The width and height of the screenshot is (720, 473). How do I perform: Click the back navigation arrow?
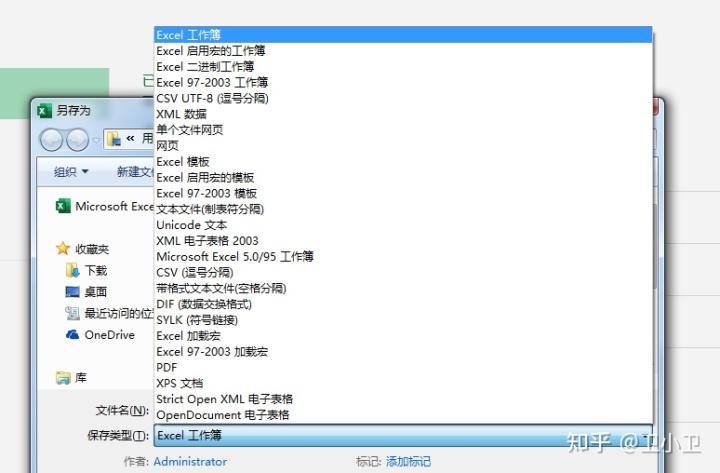tap(51, 140)
